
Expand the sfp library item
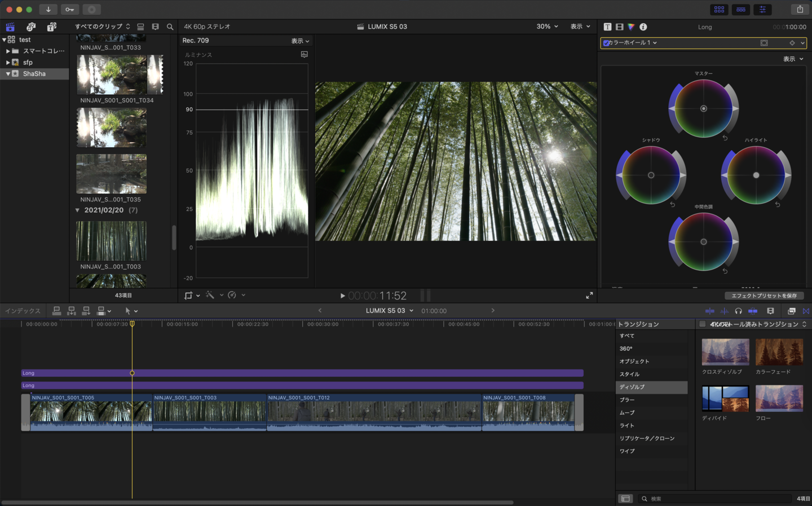pyautogui.click(x=8, y=63)
